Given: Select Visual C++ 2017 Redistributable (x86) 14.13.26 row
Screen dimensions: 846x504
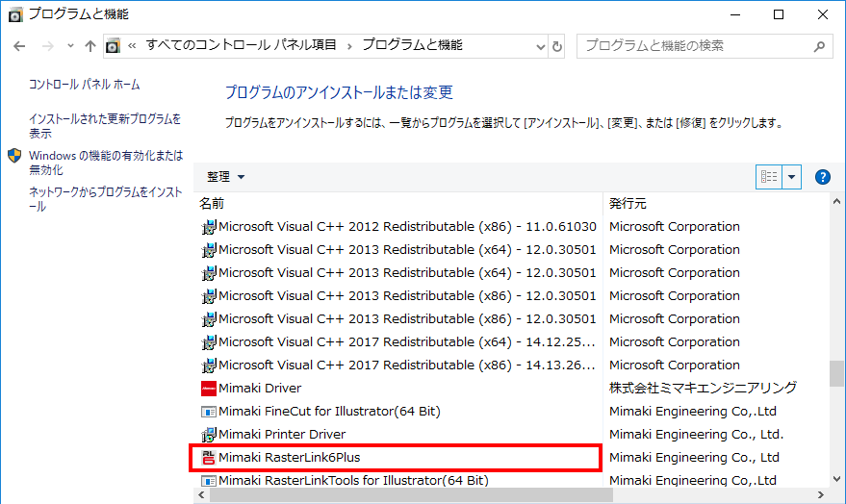Looking at the screenshot, I should [x=398, y=365].
